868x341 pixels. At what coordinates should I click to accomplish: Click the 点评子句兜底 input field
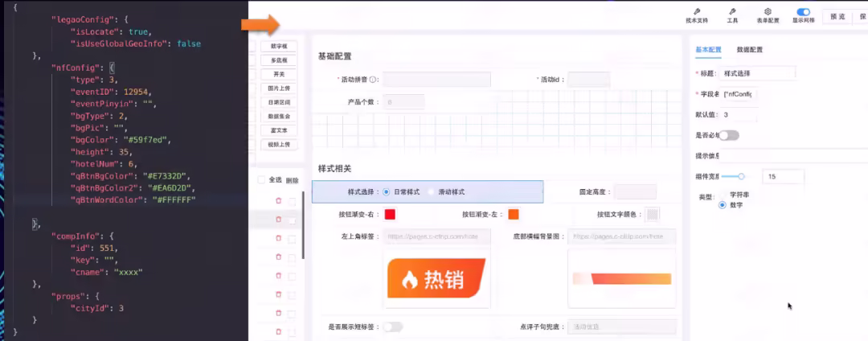tap(621, 327)
